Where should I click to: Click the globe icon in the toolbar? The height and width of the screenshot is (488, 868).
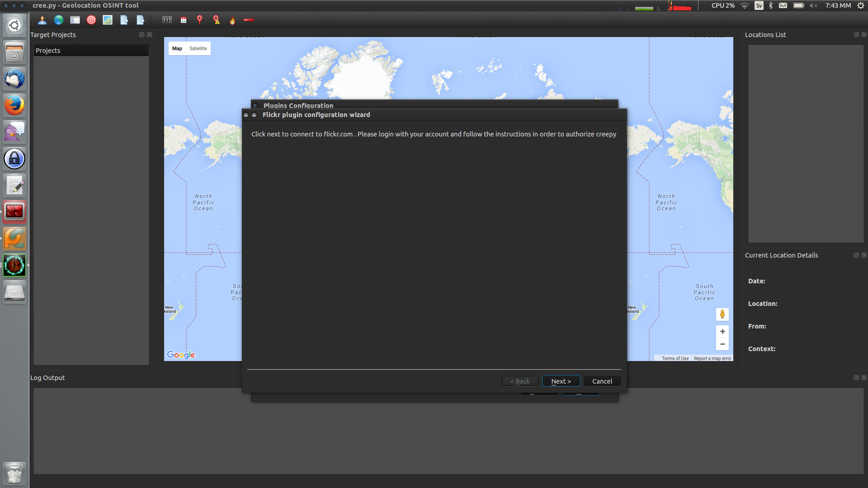[x=59, y=20]
